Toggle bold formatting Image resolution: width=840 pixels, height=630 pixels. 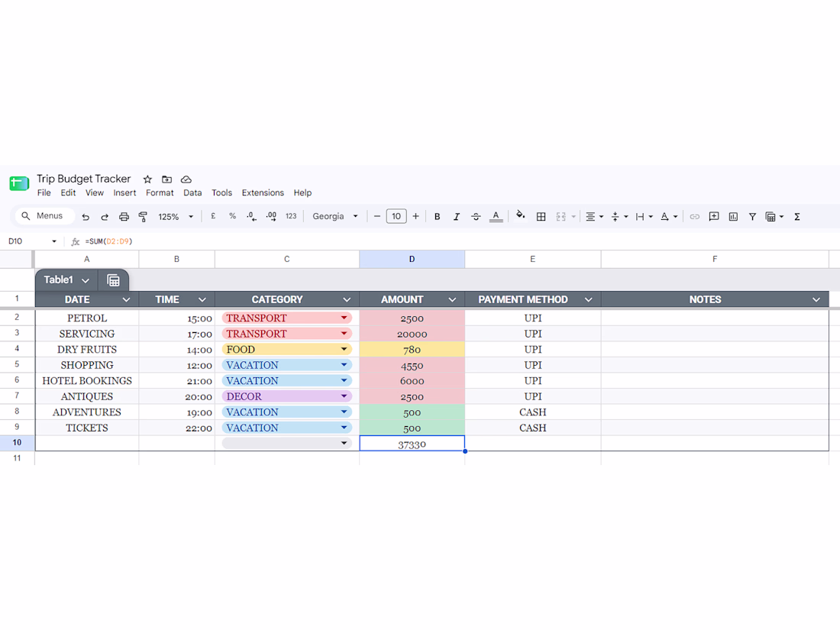pos(437,216)
